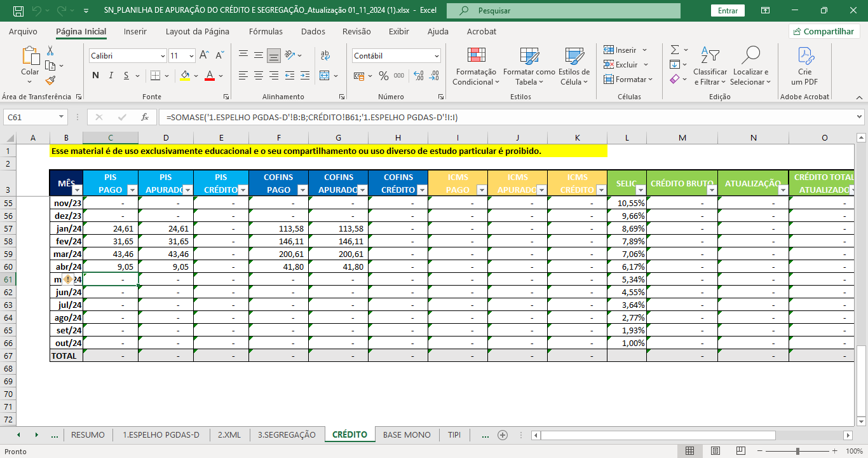Cut the selection with the scissors icon
Screen dimensions: 868x458
pyautogui.click(x=50, y=50)
